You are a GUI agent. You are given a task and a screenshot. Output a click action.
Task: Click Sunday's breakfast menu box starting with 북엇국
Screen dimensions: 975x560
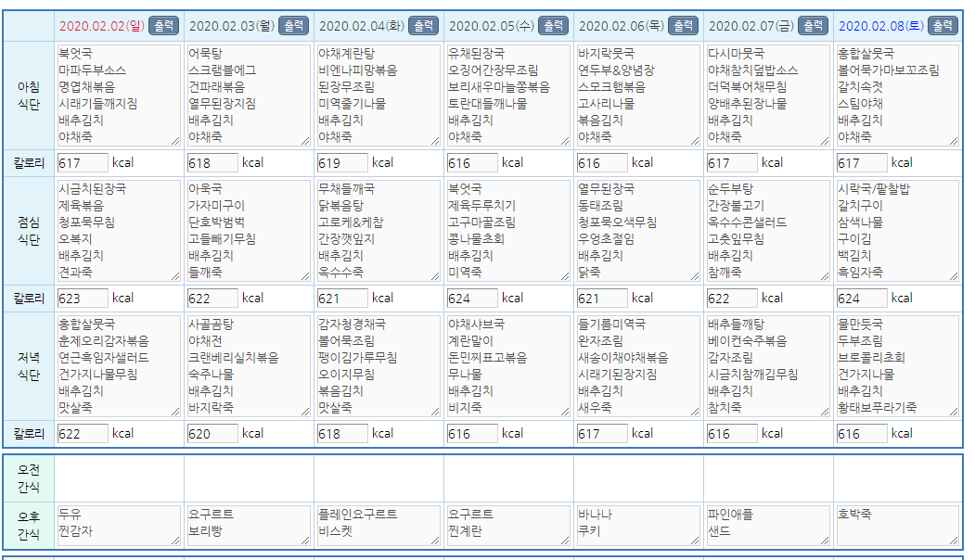pyautogui.click(x=118, y=95)
